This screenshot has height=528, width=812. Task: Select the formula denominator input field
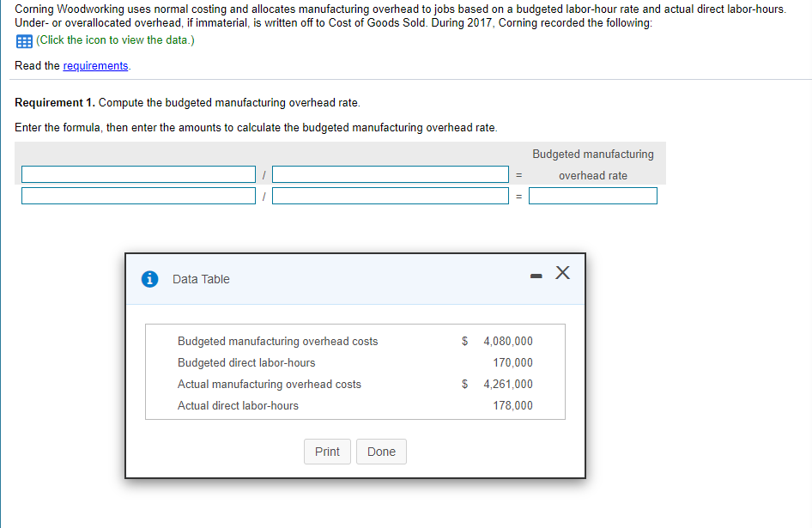[x=391, y=174]
